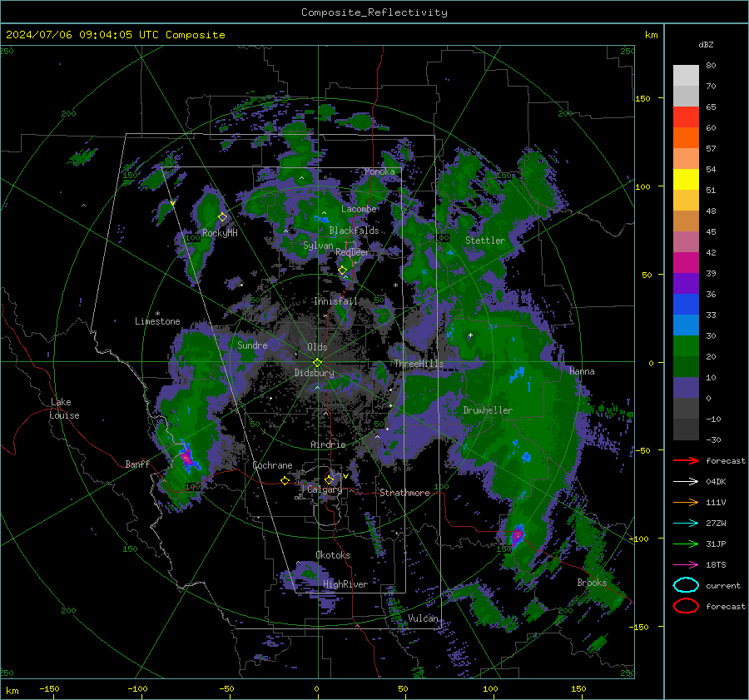Pick the orange 111V arrow legend icon

(x=686, y=502)
